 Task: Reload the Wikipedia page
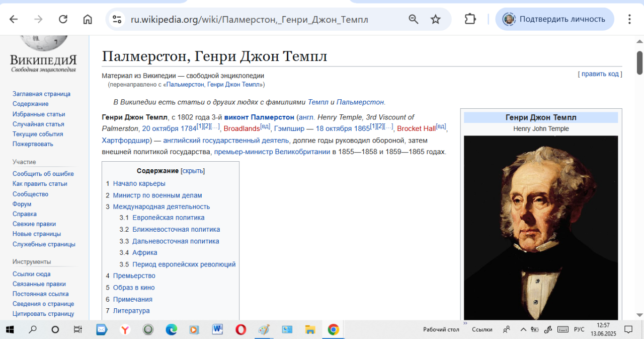click(x=63, y=19)
